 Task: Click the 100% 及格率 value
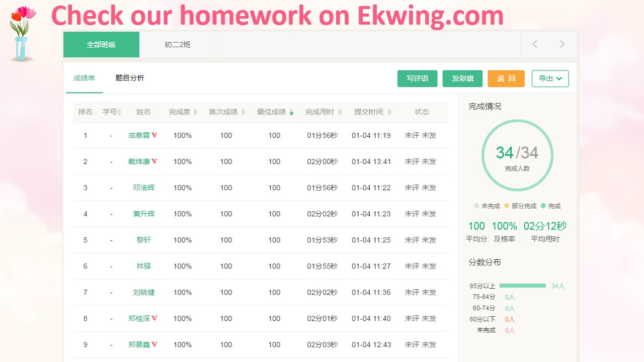(x=505, y=226)
